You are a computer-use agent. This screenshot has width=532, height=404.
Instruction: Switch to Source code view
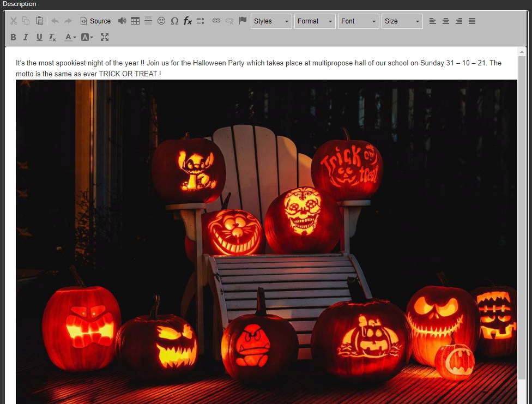click(x=96, y=21)
